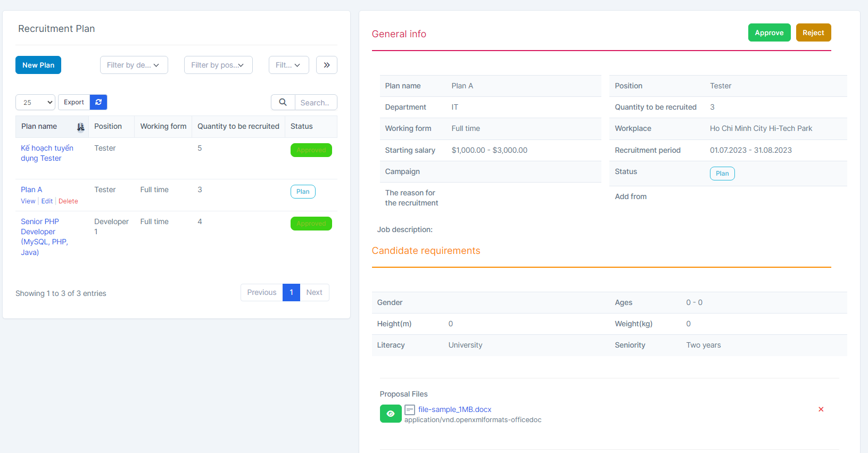Screen dimensions: 868x453
Task: Click the magnifier search icon
Action: coord(283,102)
